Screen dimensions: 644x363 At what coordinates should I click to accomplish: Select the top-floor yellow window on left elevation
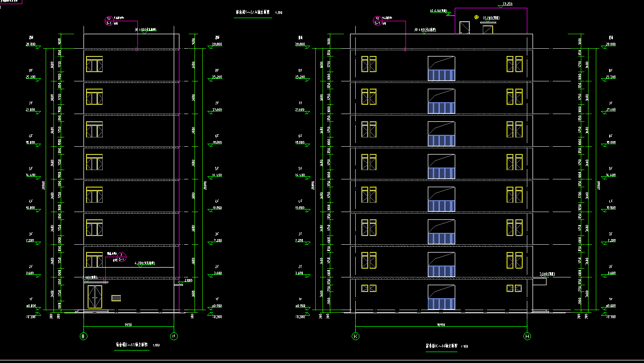[x=94, y=63]
